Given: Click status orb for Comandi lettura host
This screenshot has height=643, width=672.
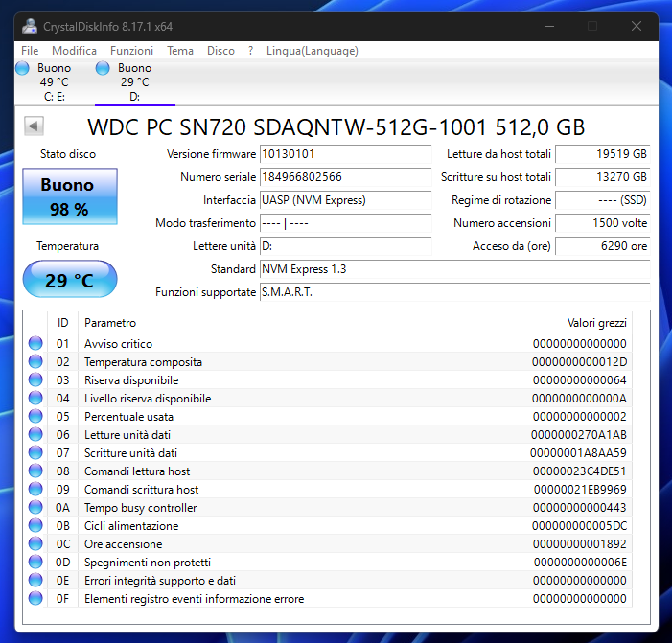Looking at the screenshot, I should tap(35, 471).
